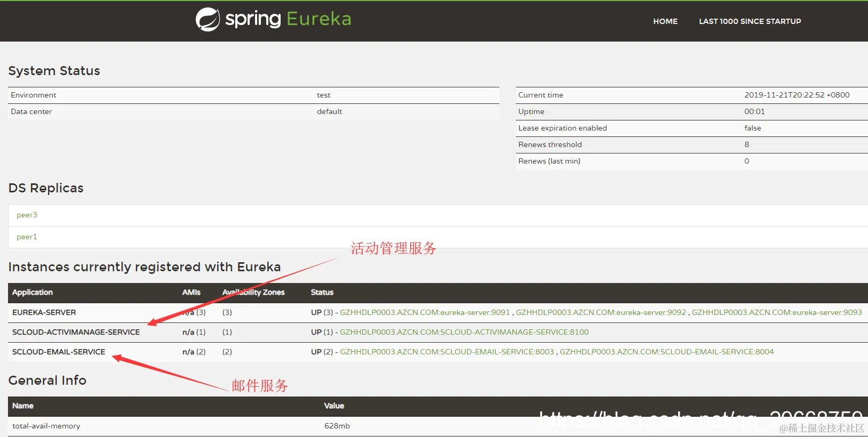Click the Renews (last min) label
The image size is (868, 437).
[549, 161]
